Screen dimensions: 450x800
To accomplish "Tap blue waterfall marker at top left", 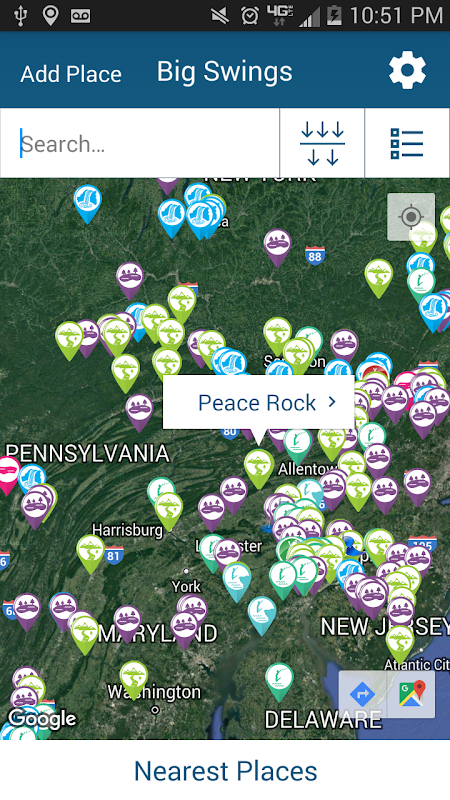I will 87,204.
